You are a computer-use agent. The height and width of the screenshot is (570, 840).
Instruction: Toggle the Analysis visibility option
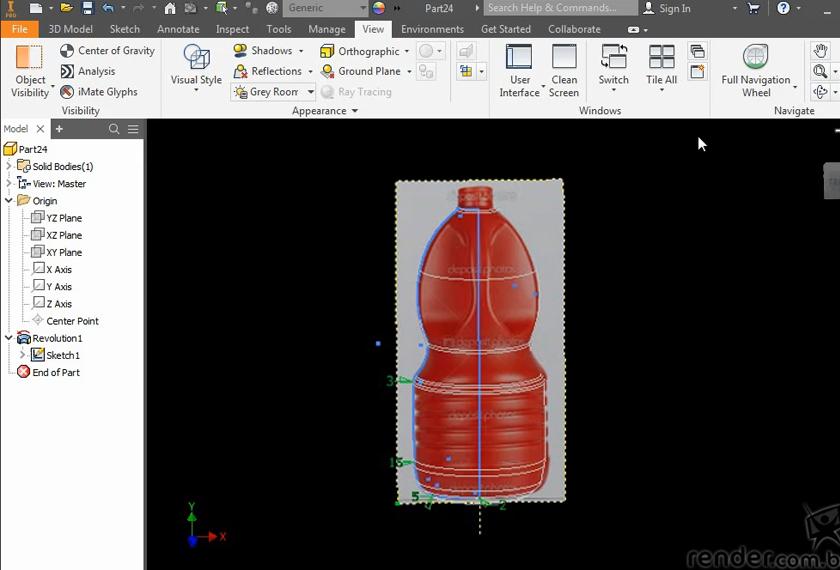pyautogui.click(x=67, y=72)
